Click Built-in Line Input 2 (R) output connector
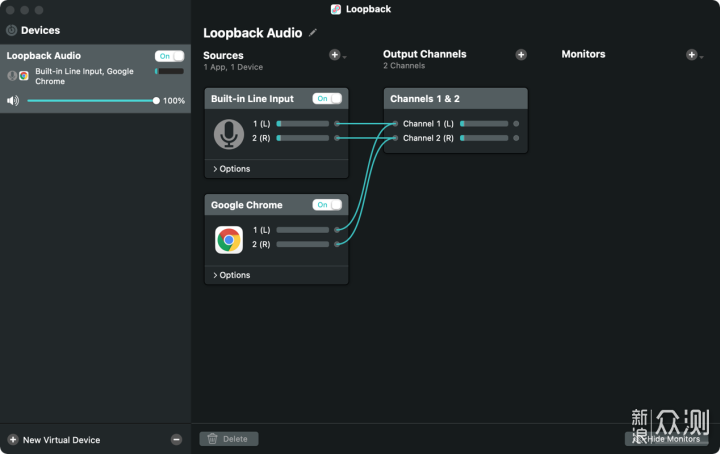 tap(337, 138)
